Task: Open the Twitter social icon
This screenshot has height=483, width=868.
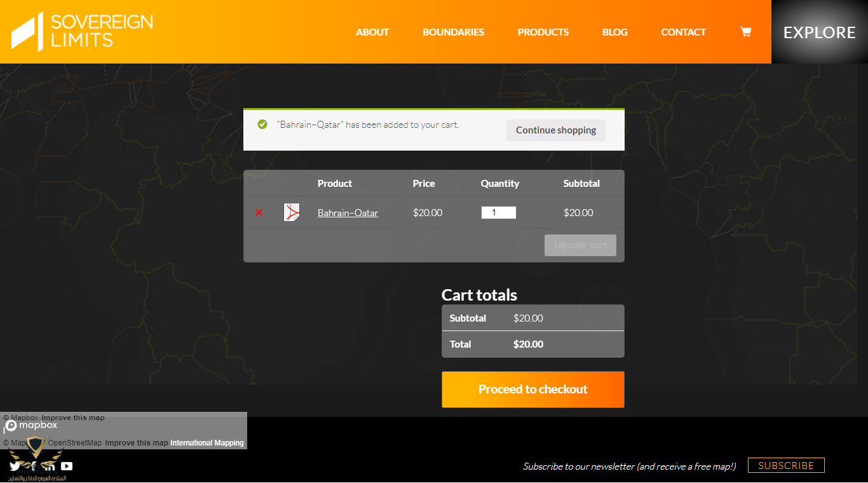Action: (x=15, y=466)
